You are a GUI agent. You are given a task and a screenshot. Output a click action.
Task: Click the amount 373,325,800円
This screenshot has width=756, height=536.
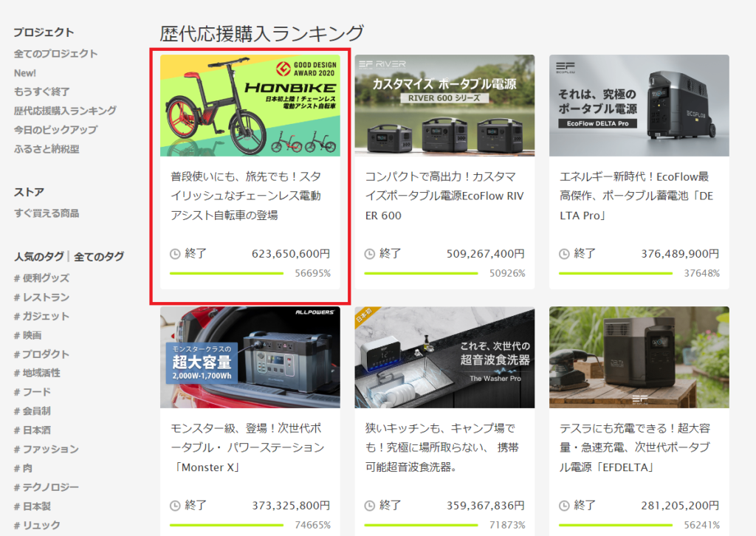click(x=291, y=505)
